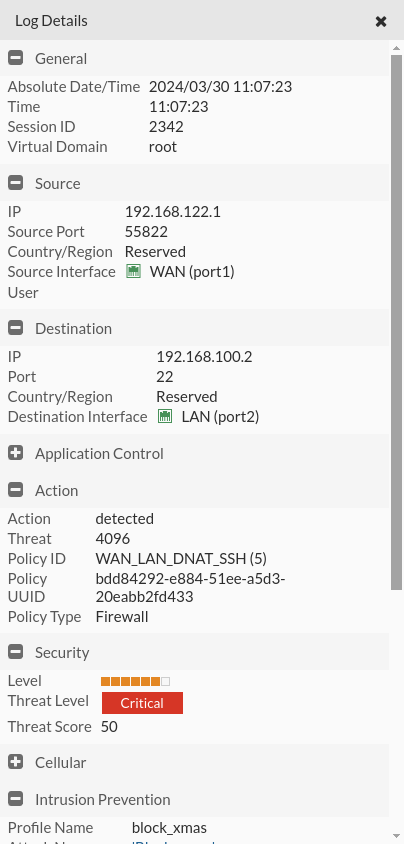Click the Critical threat level badge
Image resolution: width=404 pixels, height=844 pixels.
click(x=143, y=703)
